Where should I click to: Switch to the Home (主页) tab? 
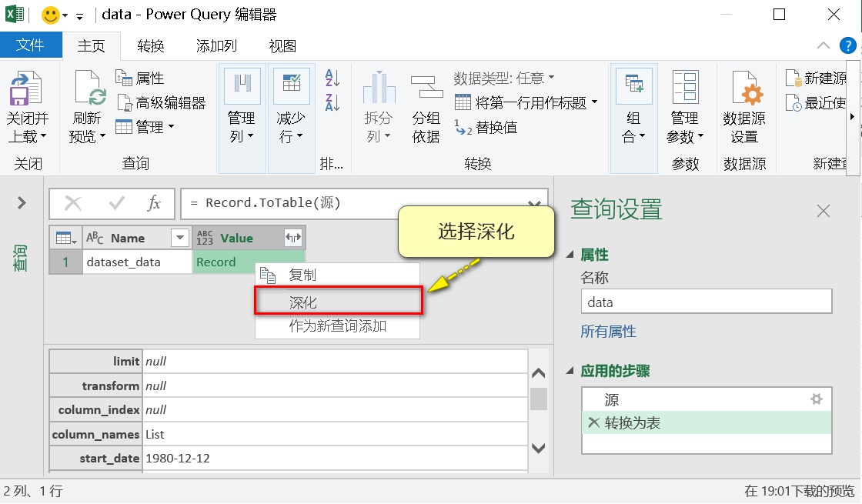[x=92, y=45]
